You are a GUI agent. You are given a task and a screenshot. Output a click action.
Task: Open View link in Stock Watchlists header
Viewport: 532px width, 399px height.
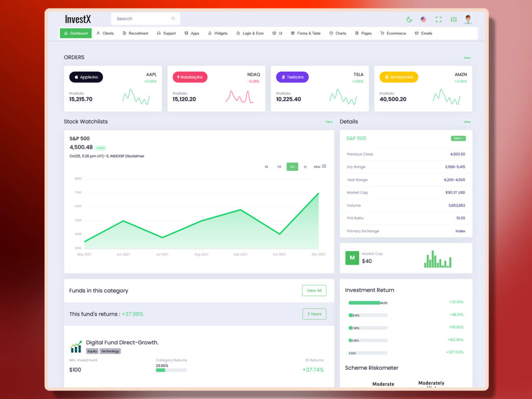[x=329, y=122]
